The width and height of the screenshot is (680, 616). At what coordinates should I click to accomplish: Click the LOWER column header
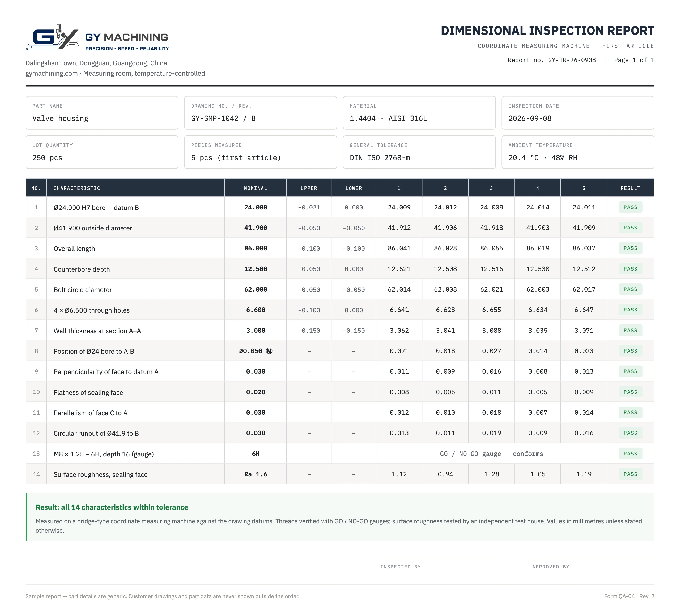pyautogui.click(x=354, y=188)
